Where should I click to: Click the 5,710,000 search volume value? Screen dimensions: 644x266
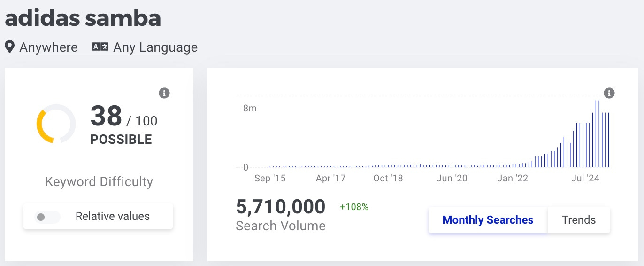pyautogui.click(x=281, y=207)
